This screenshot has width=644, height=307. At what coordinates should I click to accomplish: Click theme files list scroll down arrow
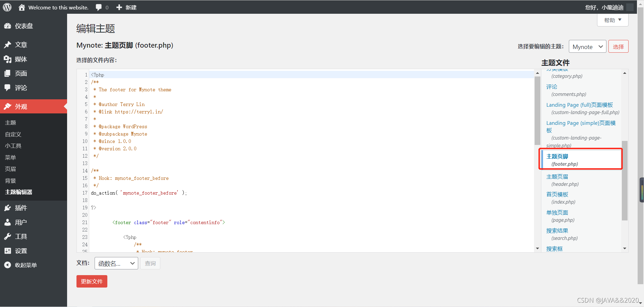click(625, 249)
